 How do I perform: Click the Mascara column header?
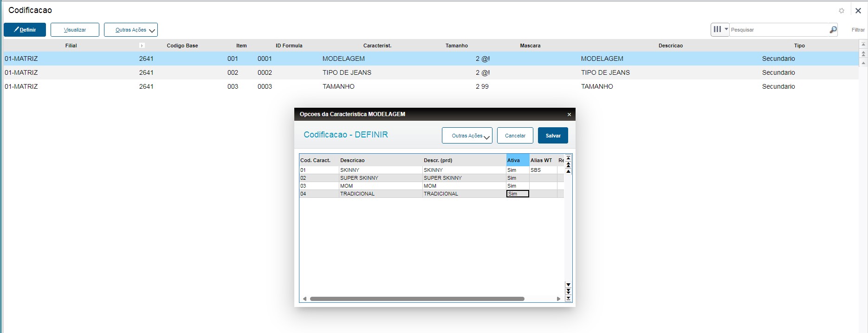pyautogui.click(x=530, y=46)
